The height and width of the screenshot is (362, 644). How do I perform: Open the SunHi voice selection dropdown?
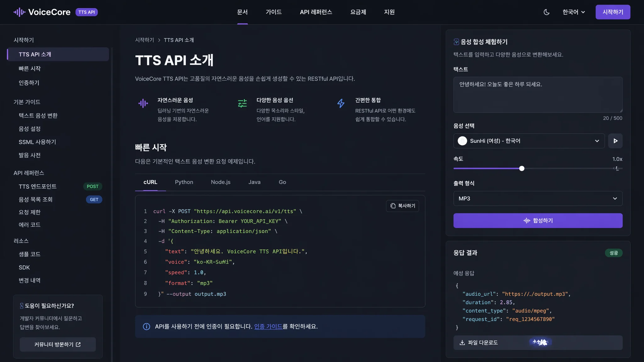tap(529, 141)
